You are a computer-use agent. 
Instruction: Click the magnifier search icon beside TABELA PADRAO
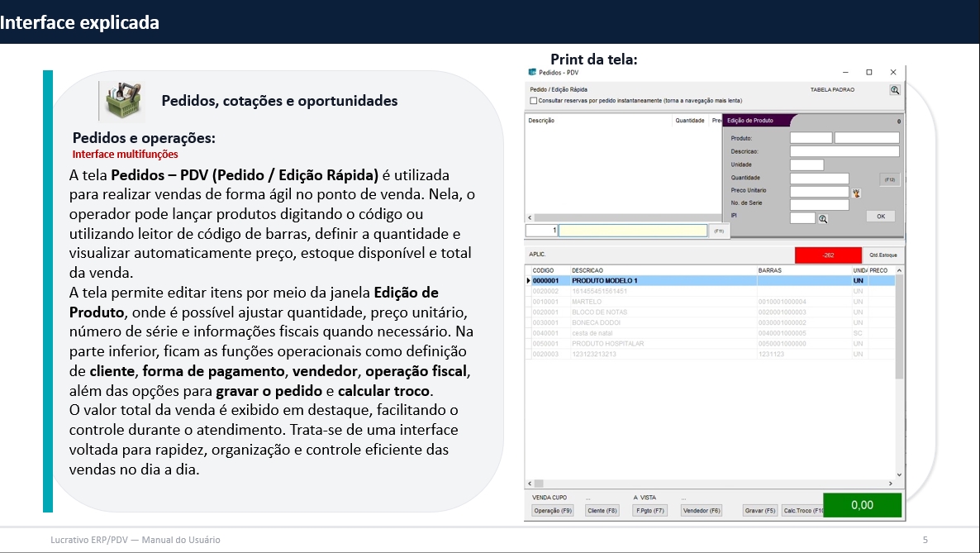pos(894,90)
